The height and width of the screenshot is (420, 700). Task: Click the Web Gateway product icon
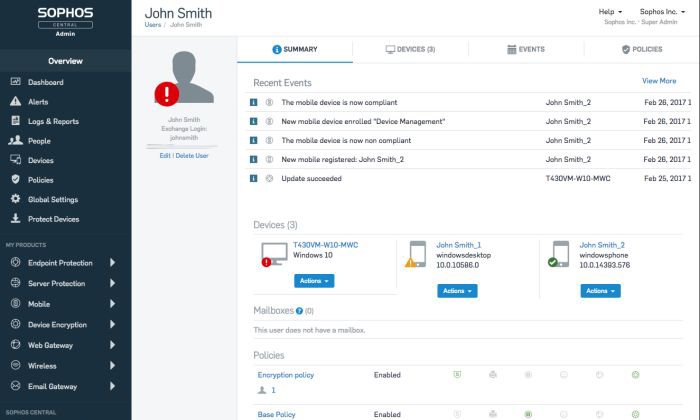click(16, 345)
